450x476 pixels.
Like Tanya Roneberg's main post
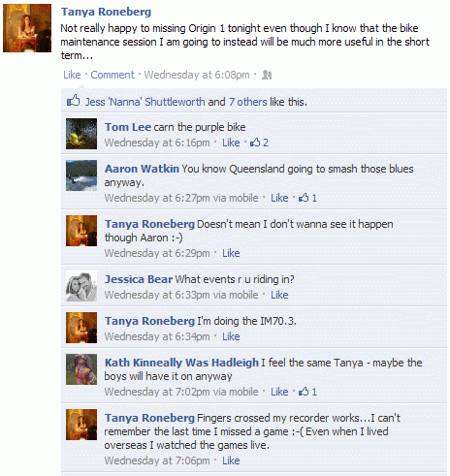tap(72, 75)
